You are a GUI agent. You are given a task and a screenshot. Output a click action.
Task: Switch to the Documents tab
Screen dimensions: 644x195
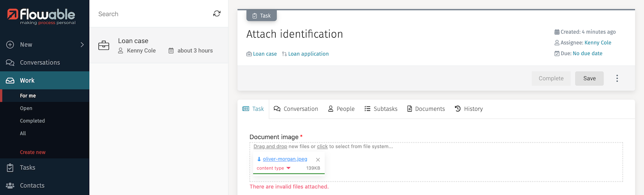[x=426, y=109]
